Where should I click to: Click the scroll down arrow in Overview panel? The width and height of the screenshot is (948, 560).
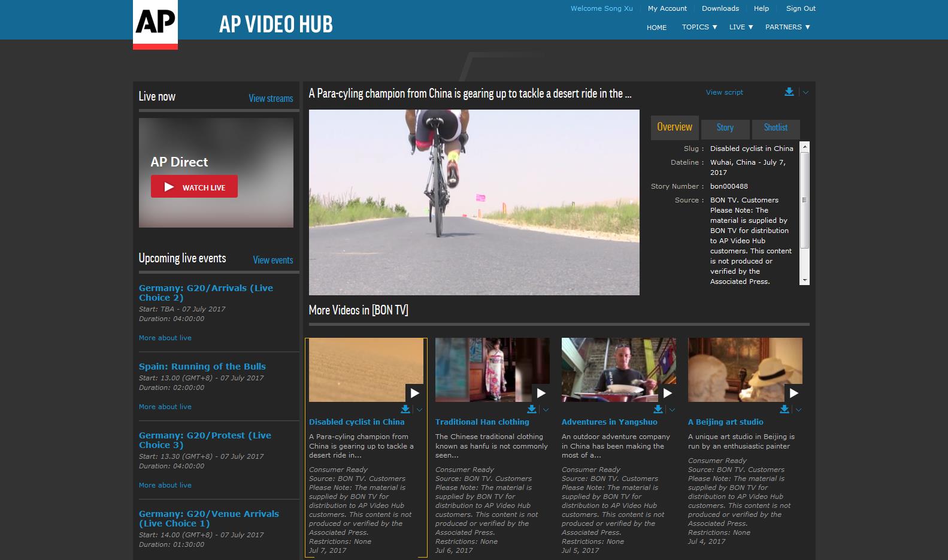pyautogui.click(x=804, y=280)
